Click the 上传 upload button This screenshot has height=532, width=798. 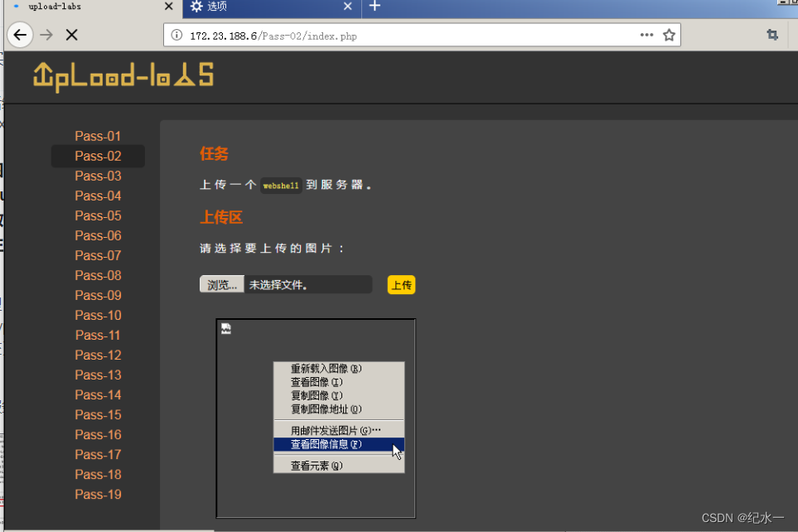point(401,284)
